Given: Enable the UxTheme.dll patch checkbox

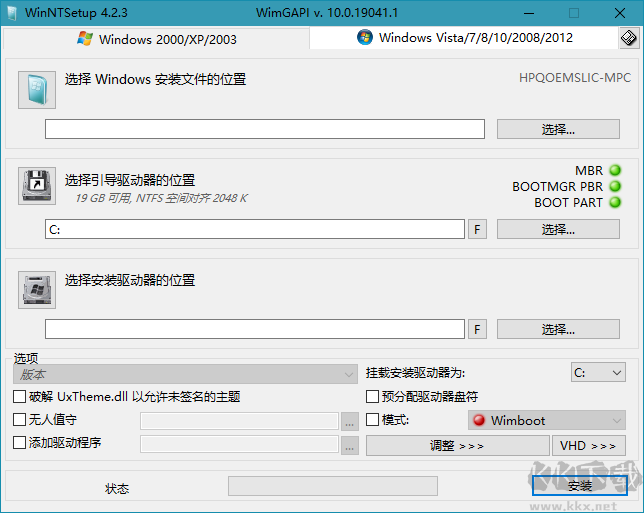Looking at the screenshot, I should tap(19, 397).
